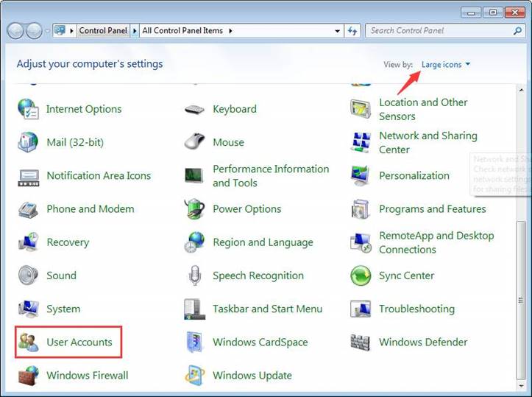Go back with the Back navigation button
The width and height of the screenshot is (532, 397).
(x=15, y=31)
